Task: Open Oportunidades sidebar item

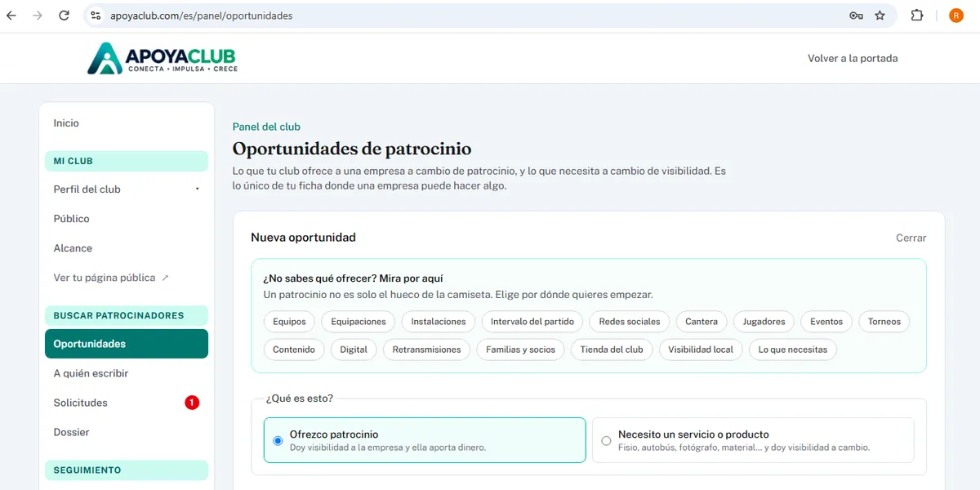Action: 127,344
